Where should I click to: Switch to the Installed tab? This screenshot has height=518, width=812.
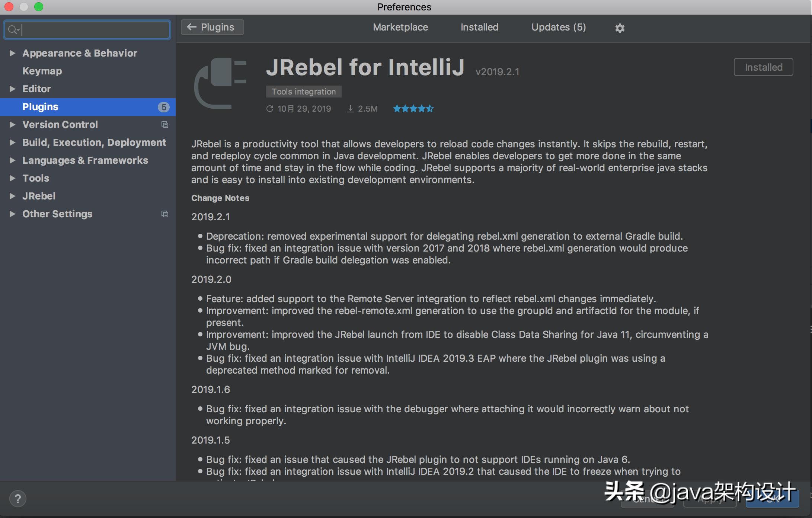pyautogui.click(x=479, y=27)
